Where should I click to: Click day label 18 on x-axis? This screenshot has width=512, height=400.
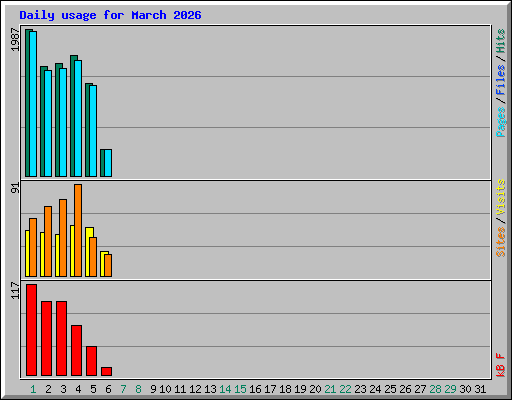click(285, 389)
